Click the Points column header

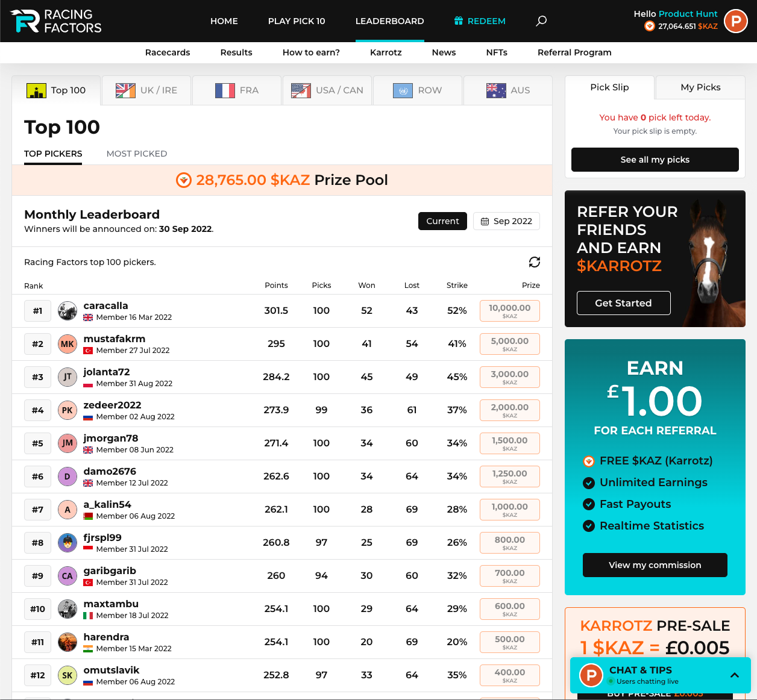[276, 286]
